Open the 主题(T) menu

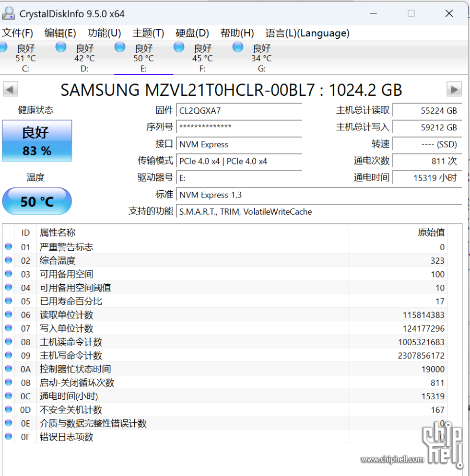[148, 33]
